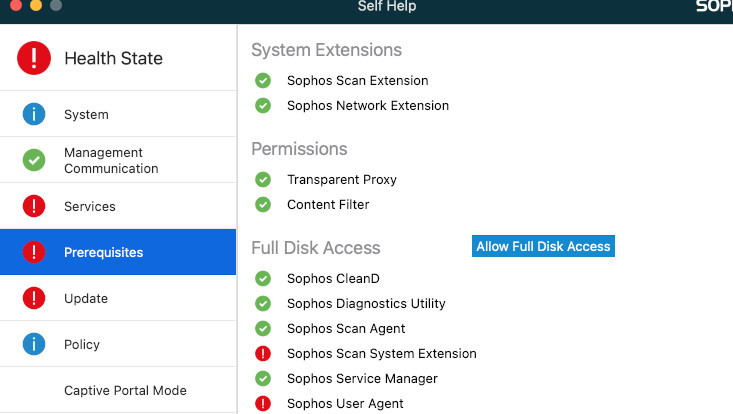Click the Sophos Network Extension label

click(368, 106)
